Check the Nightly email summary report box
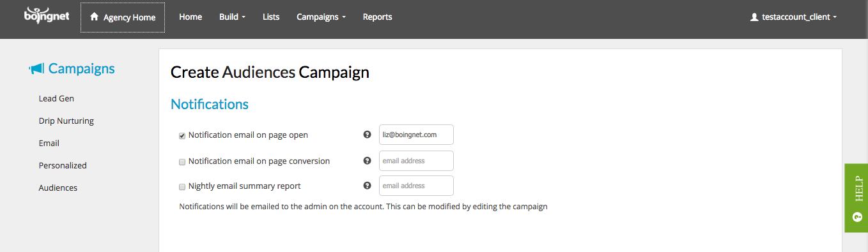868x252 pixels. coord(182,187)
